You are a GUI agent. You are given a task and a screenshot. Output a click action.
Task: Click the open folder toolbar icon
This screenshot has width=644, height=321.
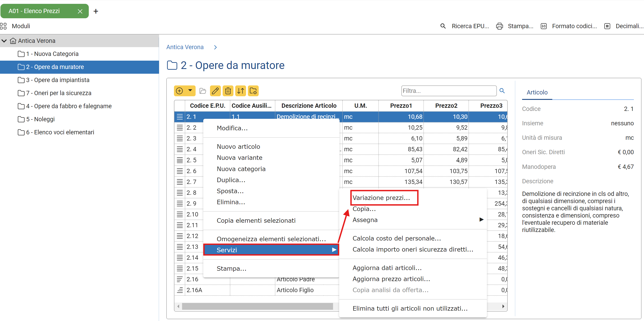tap(203, 91)
